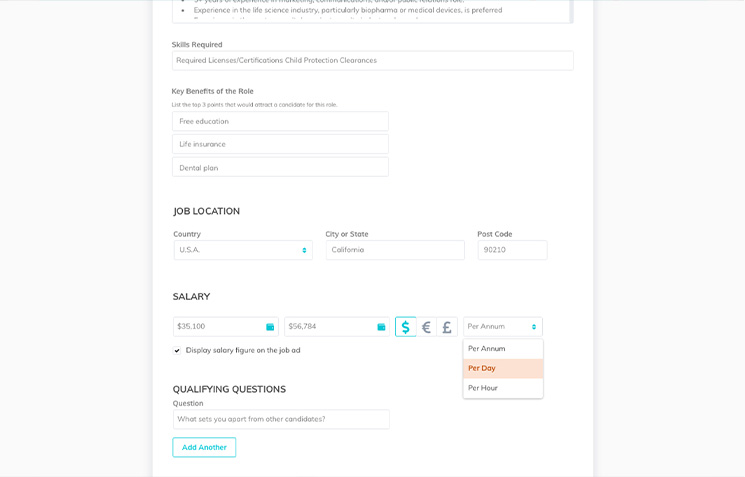Select the dollar currency icon

(x=405, y=327)
